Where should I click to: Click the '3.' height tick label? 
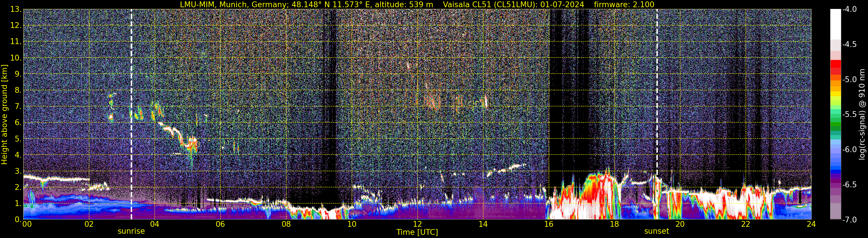point(18,171)
